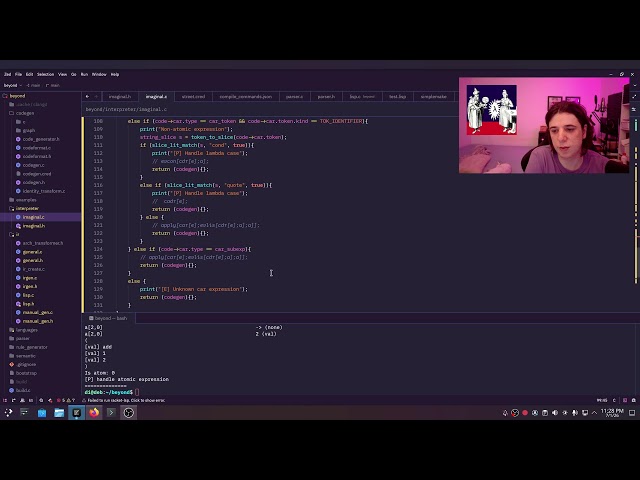Open the View menu
Image resolution: width=640 pixels, height=480 pixels.
click(62, 74)
